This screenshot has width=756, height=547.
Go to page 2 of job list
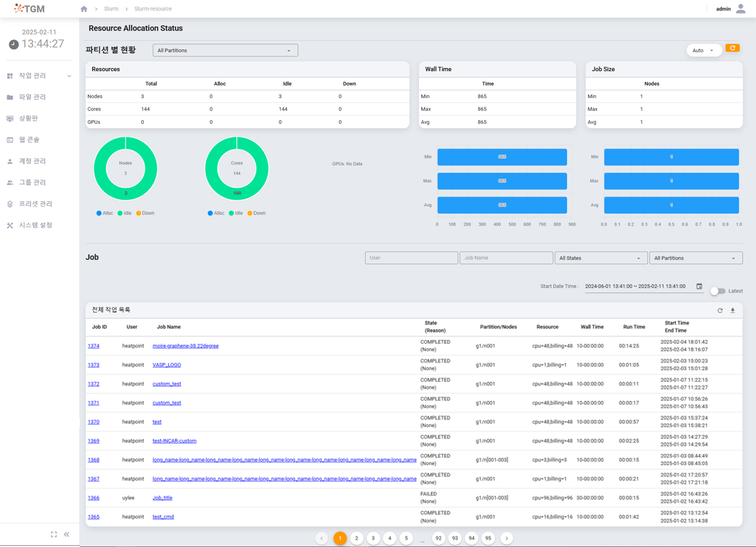[356, 538]
